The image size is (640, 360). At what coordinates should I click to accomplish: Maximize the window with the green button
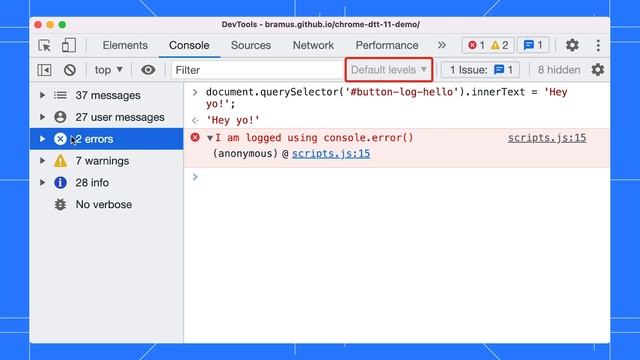[x=62, y=24]
